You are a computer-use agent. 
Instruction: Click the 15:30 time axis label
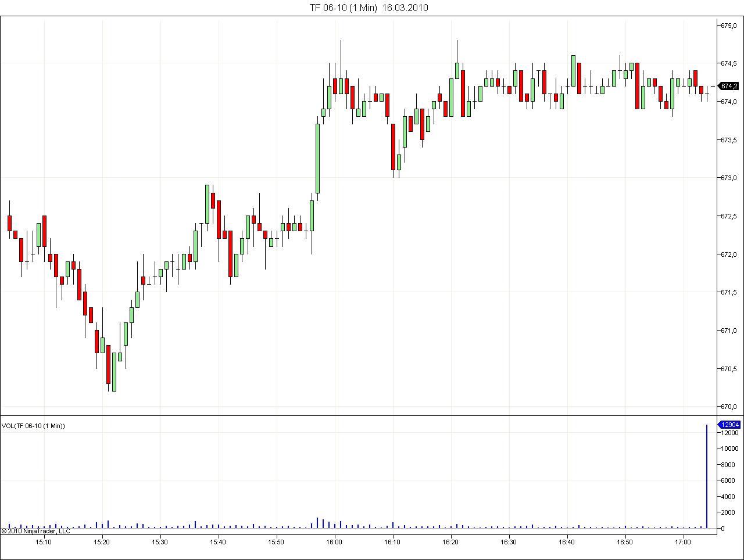click(x=160, y=542)
